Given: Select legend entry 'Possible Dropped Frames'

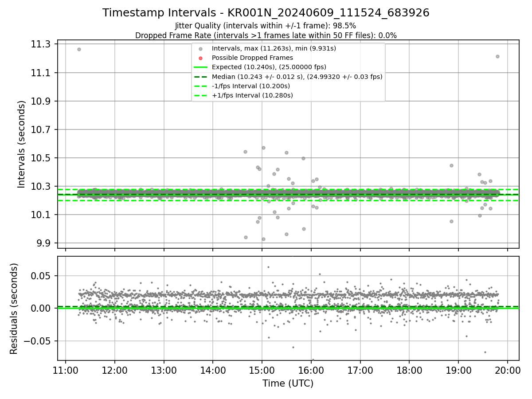Looking at the screenshot, I should tap(252, 58).
